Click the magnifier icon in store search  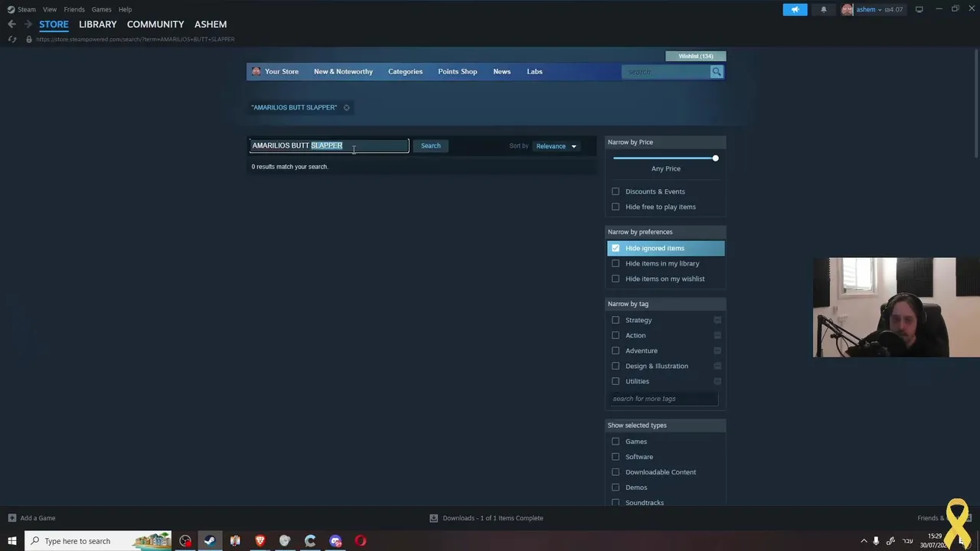pyautogui.click(x=717, y=72)
